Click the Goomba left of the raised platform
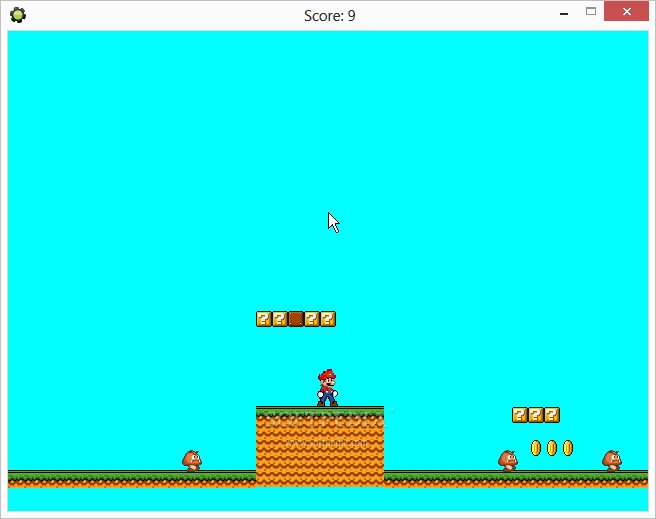Image resolution: width=656 pixels, height=519 pixels. (192, 461)
